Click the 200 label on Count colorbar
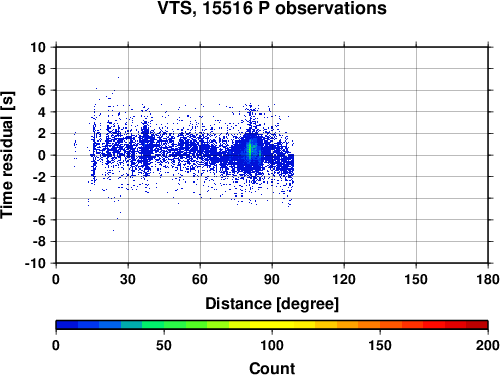The width and height of the screenshot is (500, 375). pyautogui.click(x=488, y=345)
